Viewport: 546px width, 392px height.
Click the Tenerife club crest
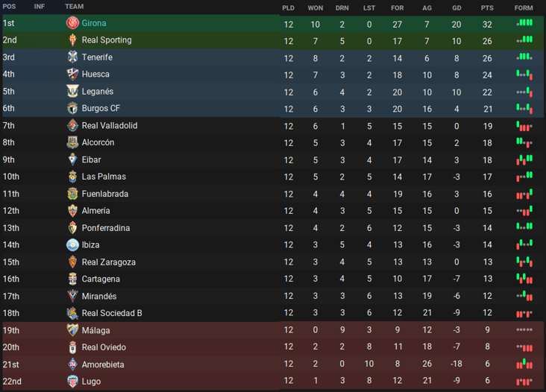(x=72, y=57)
